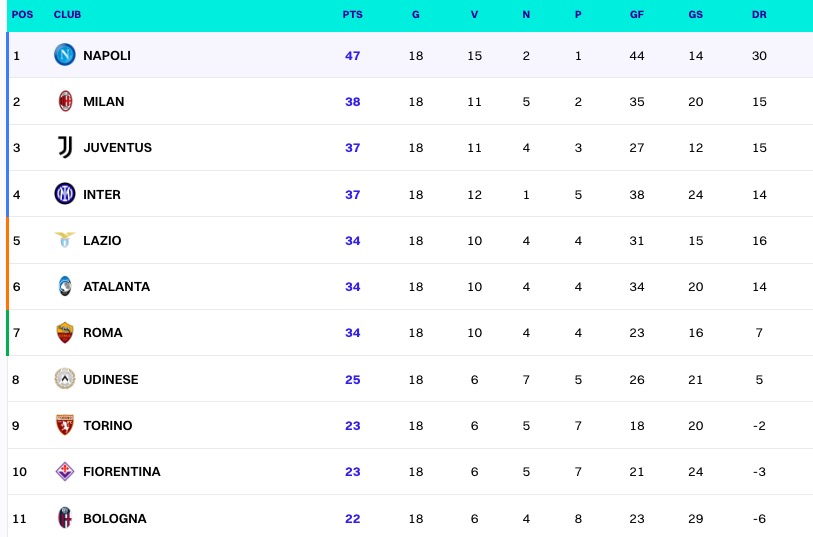Select the Atalanta club crest icon
813x537 pixels.
(x=65, y=286)
